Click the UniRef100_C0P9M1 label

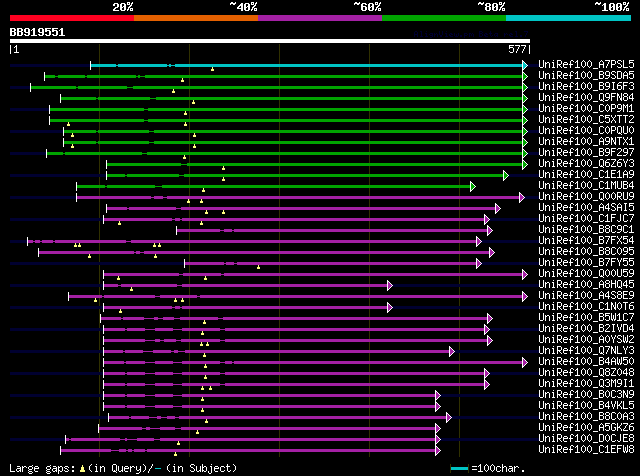(586, 108)
